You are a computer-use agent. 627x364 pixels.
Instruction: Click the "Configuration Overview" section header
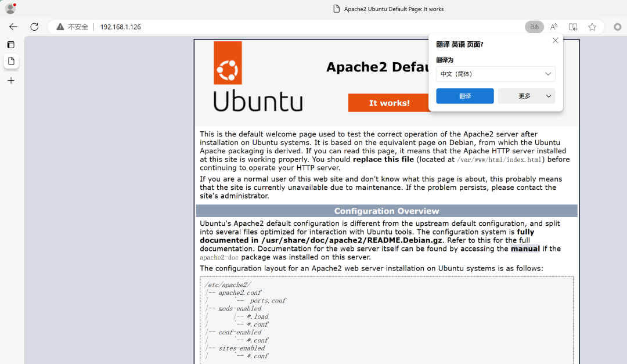click(x=387, y=211)
